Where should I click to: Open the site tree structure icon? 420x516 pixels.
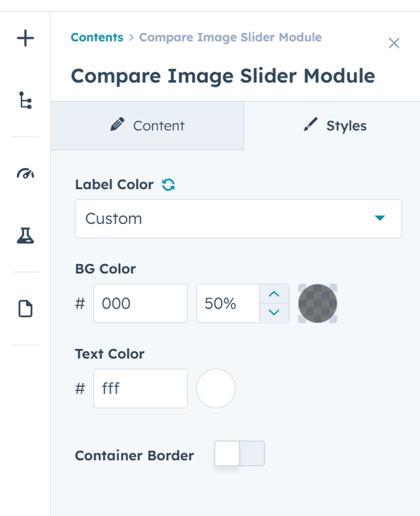point(25,100)
